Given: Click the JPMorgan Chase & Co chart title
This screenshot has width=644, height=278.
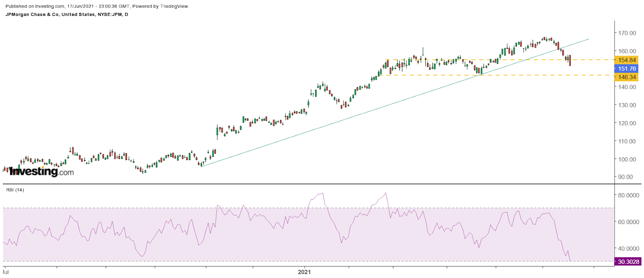Looking at the screenshot, I should pyautogui.click(x=67, y=14).
